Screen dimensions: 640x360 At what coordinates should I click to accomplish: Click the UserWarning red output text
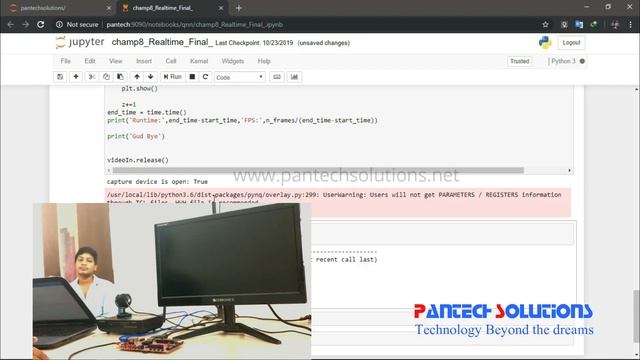point(334,195)
